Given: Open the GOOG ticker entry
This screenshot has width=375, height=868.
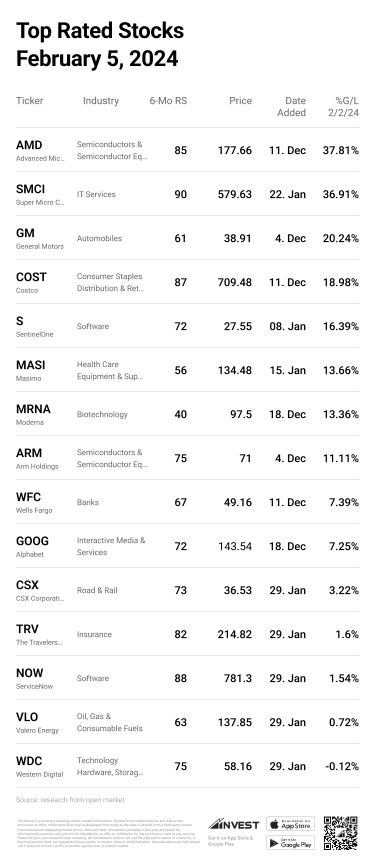Looking at the screenshot, I should tap(32, 541).
